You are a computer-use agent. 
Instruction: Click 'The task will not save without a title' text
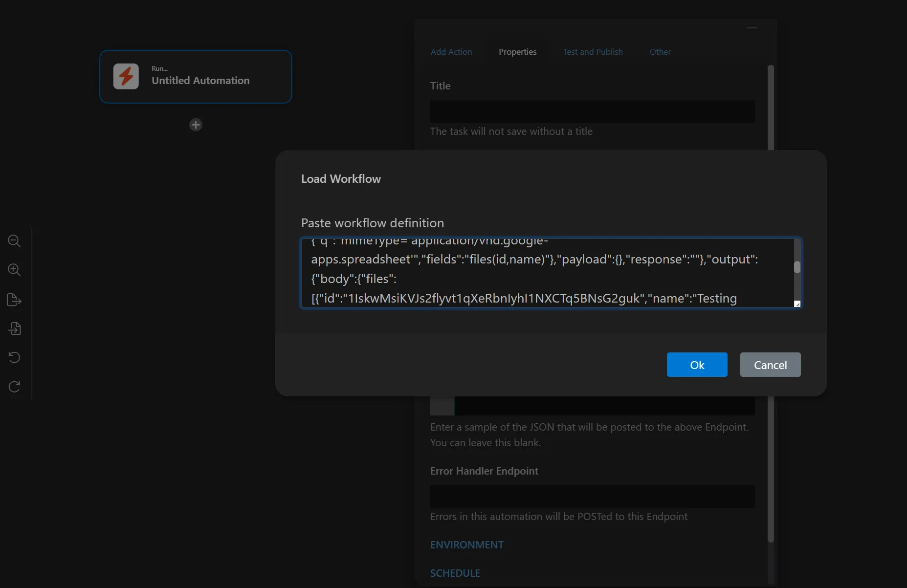click(x=511, y=131)
